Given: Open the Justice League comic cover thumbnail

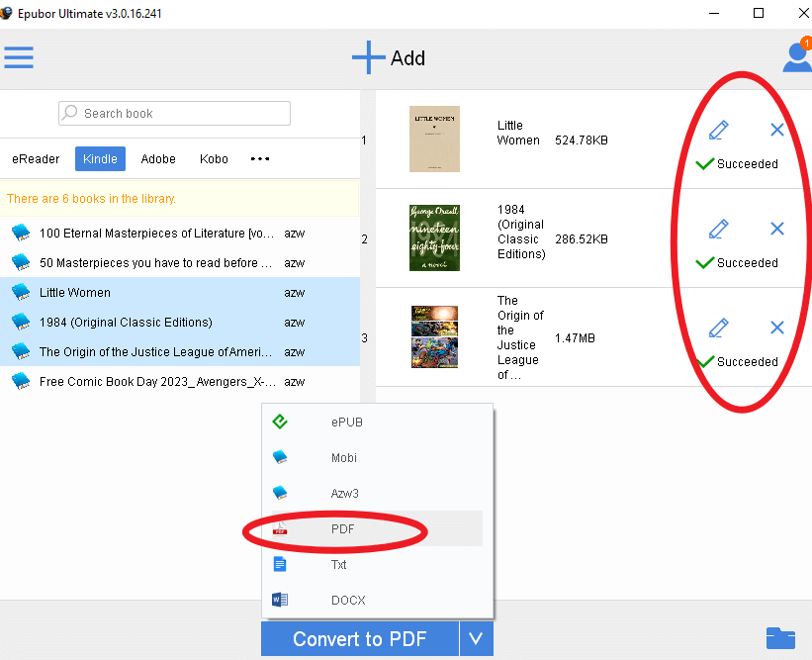Looking at the screenshot, I should pos(434,336).
